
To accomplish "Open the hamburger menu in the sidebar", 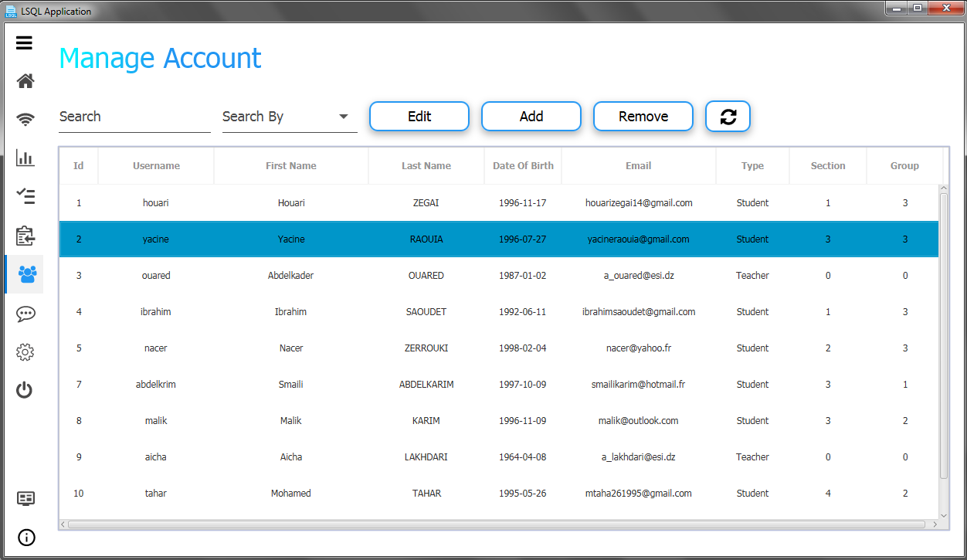I will (x=25, y=43).
